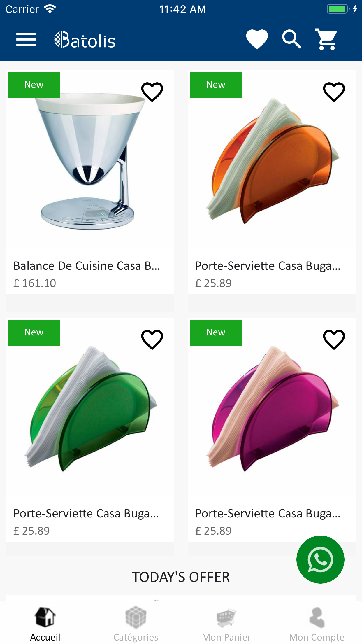
Task: Open the hamburger menu
Action: [26, 40]
